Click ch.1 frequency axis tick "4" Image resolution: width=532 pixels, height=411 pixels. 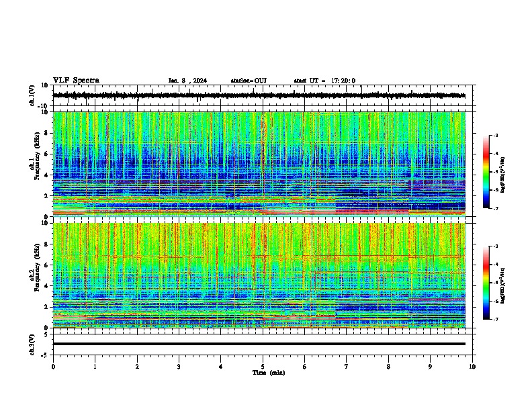point(46,175)
